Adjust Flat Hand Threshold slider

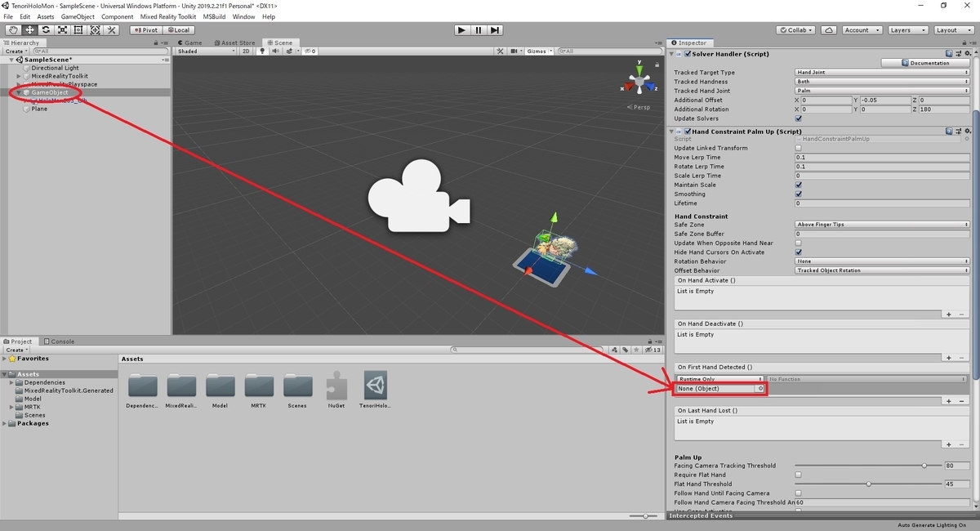pyautogui.click(x=869, y=484)
